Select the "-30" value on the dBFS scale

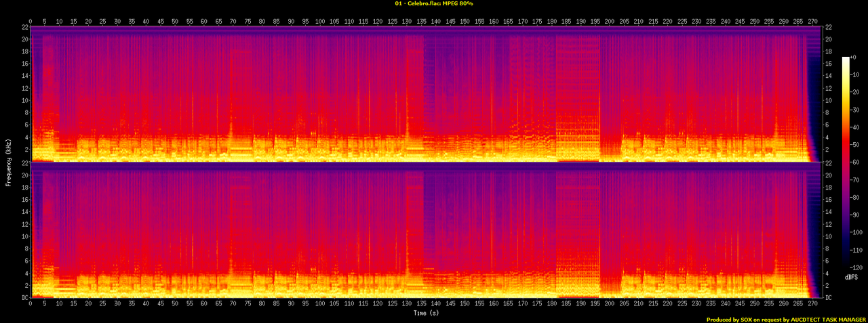(856, 110)
